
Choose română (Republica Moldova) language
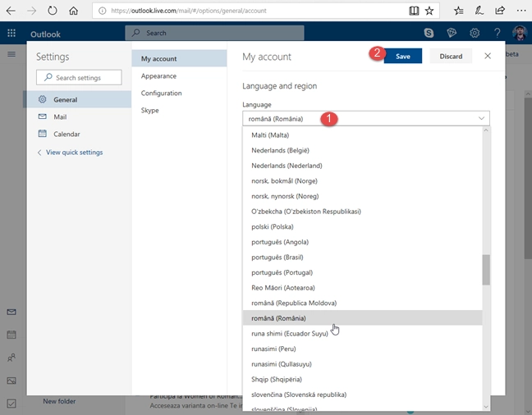tap(362, 303)
